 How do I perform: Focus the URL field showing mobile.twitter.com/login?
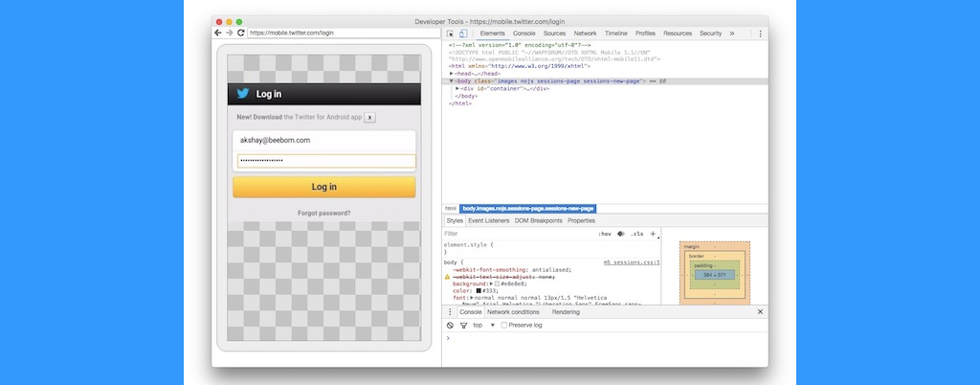click(x=344, y=33)
